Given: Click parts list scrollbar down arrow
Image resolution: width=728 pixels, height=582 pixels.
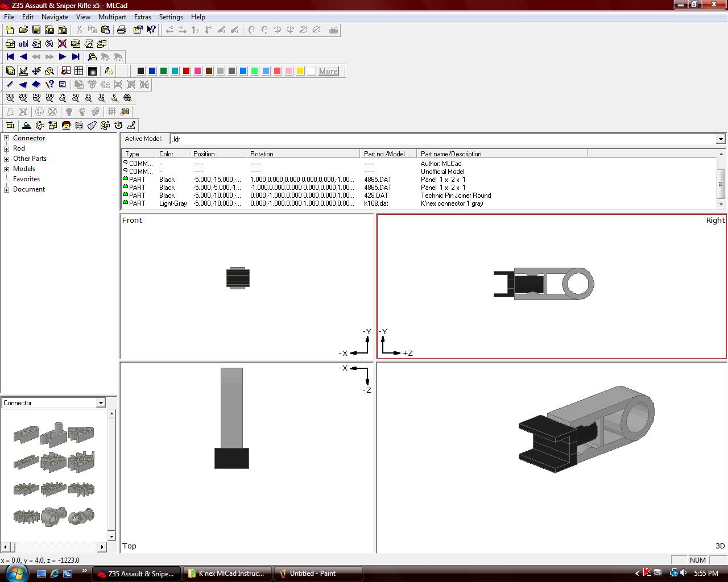Looking at the screenshot, I should point(721,204).
